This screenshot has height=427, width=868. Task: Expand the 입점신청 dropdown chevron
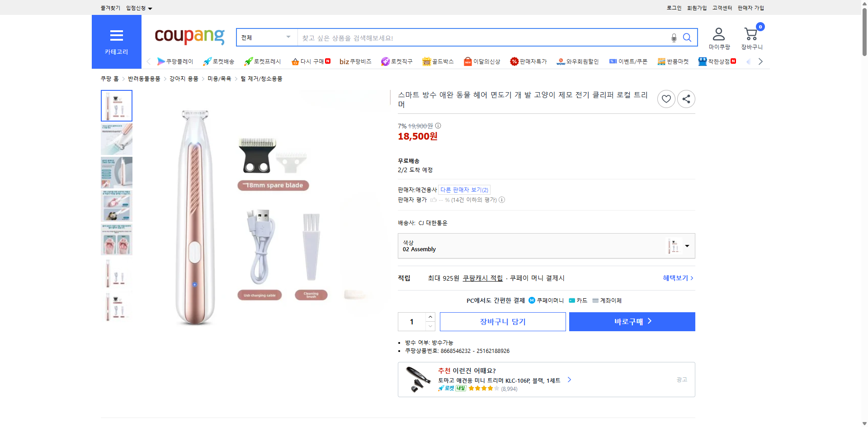[151, 8]
